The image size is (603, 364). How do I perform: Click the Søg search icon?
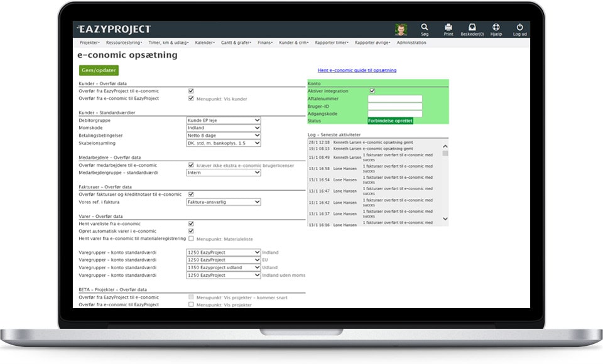point(425,28)
